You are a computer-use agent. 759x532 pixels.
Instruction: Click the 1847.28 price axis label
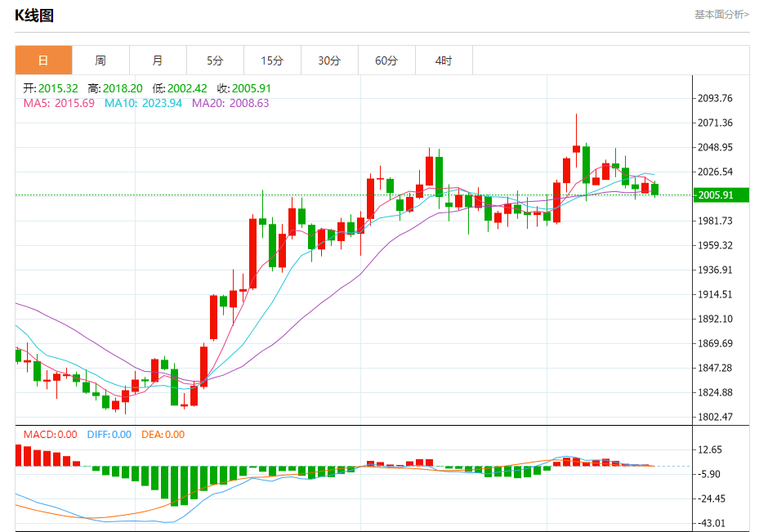pos(715,368)
